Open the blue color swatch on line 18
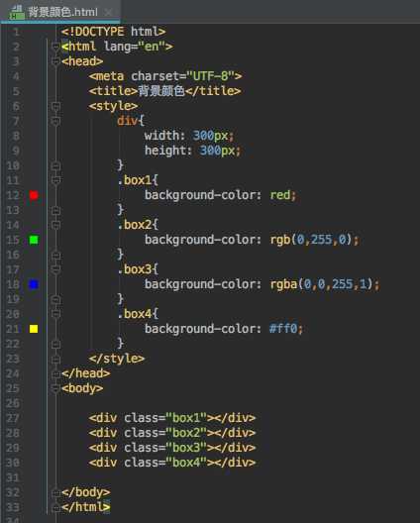Screen dimensions: 420x523 [34, 284]
